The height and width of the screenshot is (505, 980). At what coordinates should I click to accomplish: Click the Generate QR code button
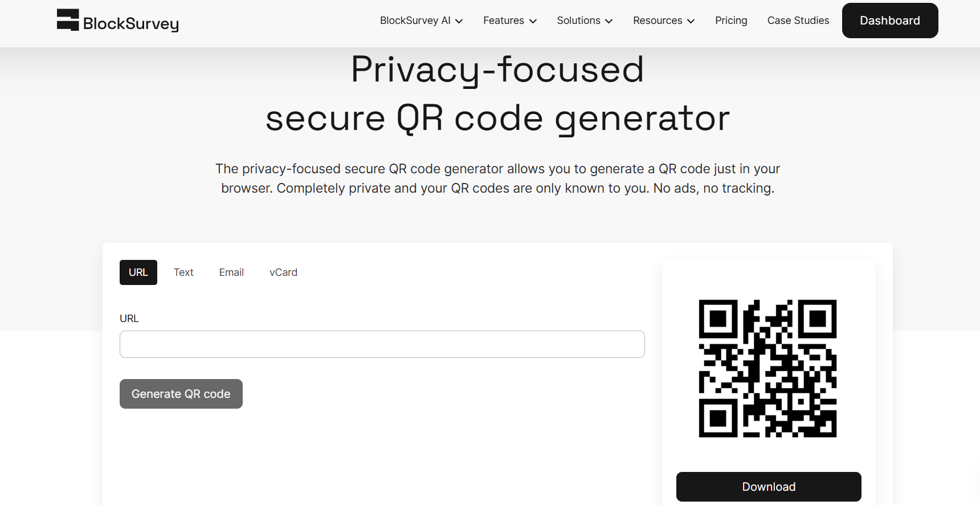click(x=181, y=394)
